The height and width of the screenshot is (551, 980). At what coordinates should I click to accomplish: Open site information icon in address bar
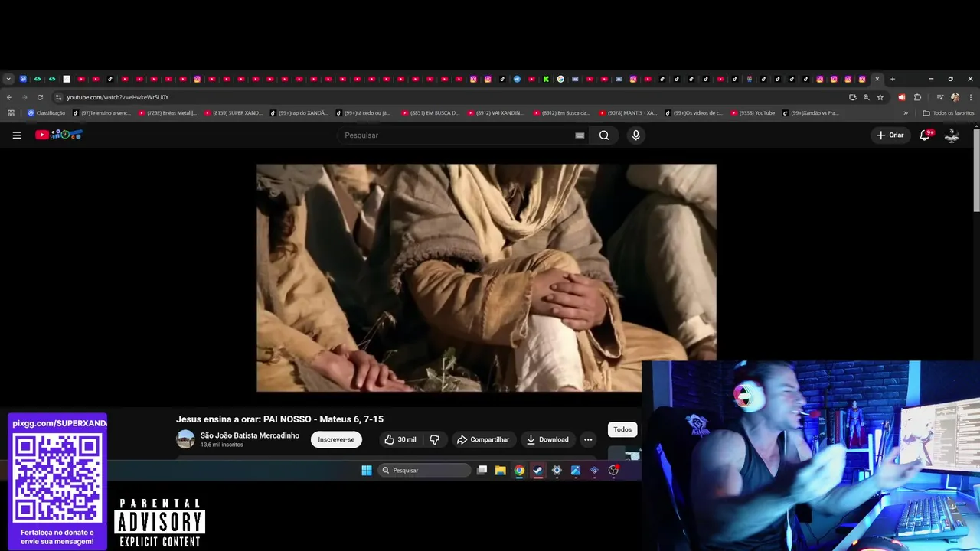[58, 97]
